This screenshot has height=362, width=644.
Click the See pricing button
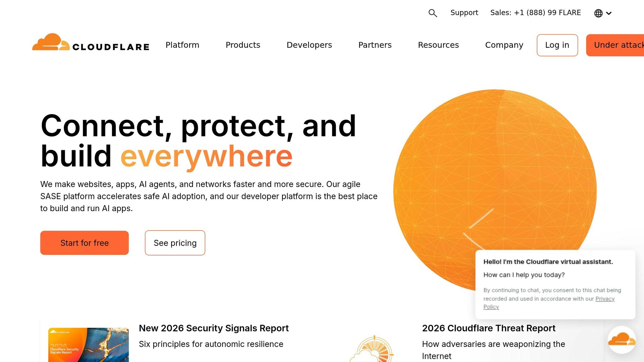(x=175, y=243)
